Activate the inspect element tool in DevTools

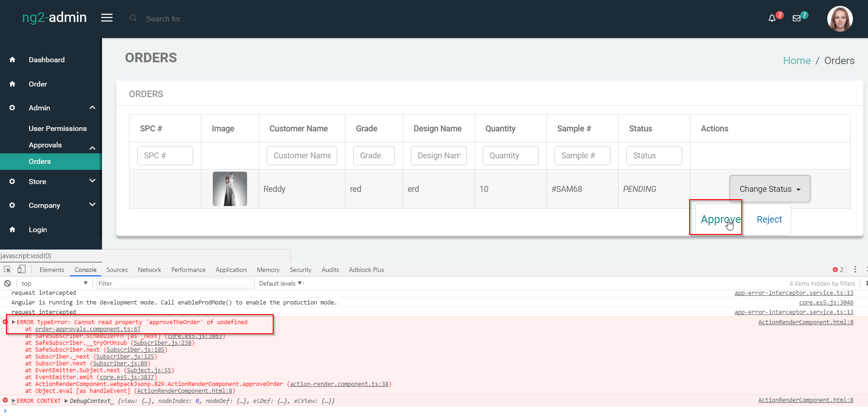[6, 269]
